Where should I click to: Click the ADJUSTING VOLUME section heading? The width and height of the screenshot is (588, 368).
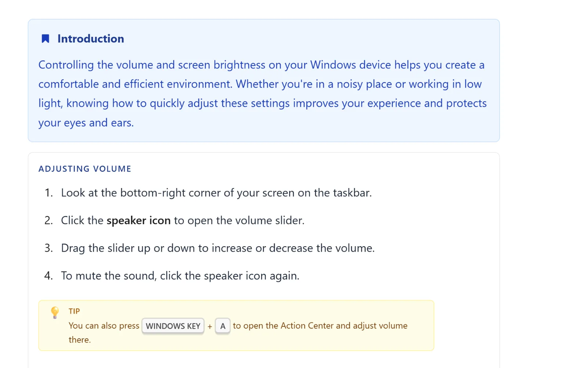pos(85,169)
